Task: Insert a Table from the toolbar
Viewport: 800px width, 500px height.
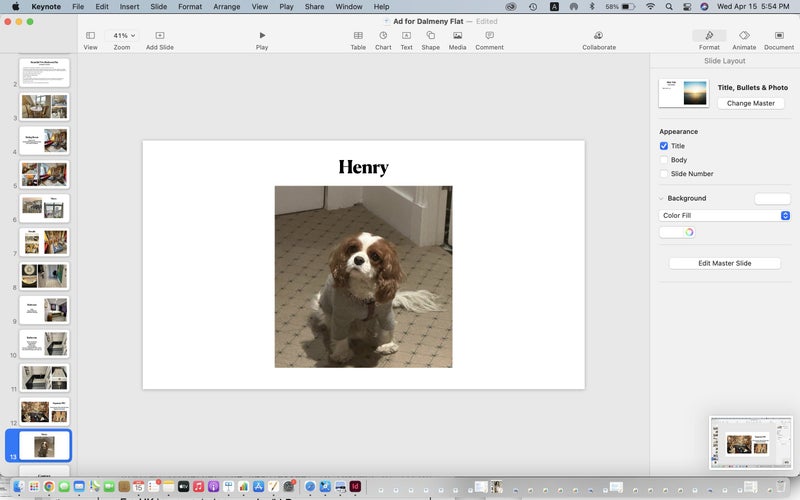Action: click(358, 35)
